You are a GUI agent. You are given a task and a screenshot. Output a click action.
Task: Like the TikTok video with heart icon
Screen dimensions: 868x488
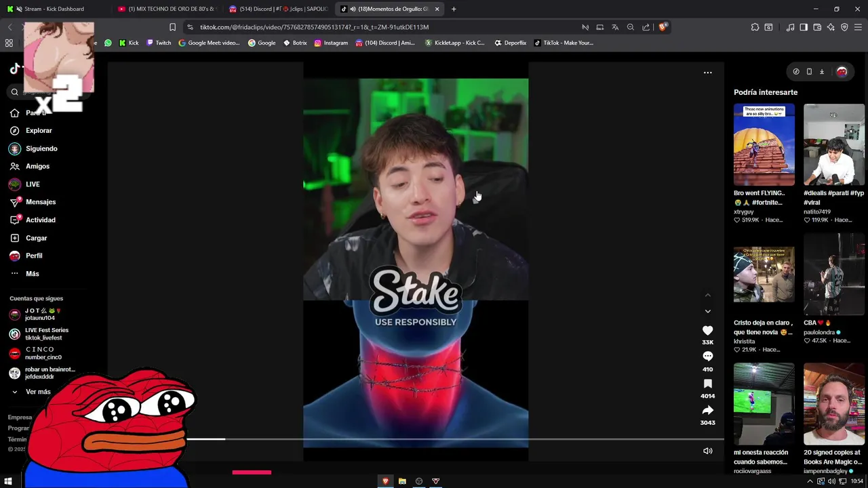707,330
